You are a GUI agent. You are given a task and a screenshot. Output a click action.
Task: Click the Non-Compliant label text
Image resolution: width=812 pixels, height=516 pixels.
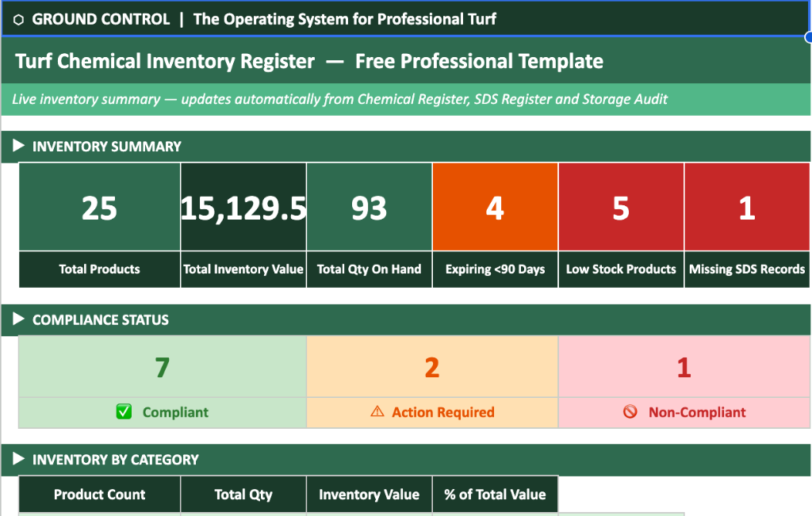697,412
